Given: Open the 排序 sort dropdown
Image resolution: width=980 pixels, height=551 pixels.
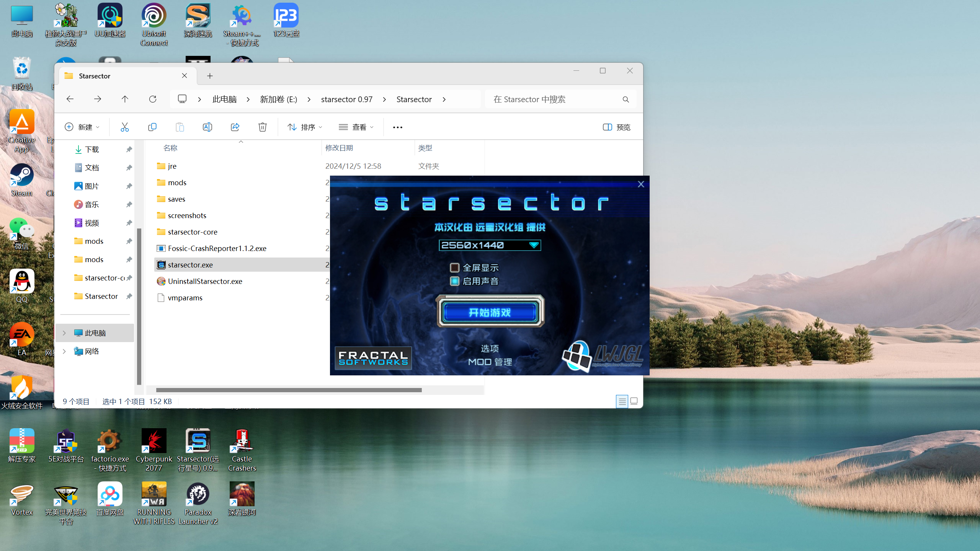Looking at the screenshot, I should pyautogui.click(x=305, y=127).
